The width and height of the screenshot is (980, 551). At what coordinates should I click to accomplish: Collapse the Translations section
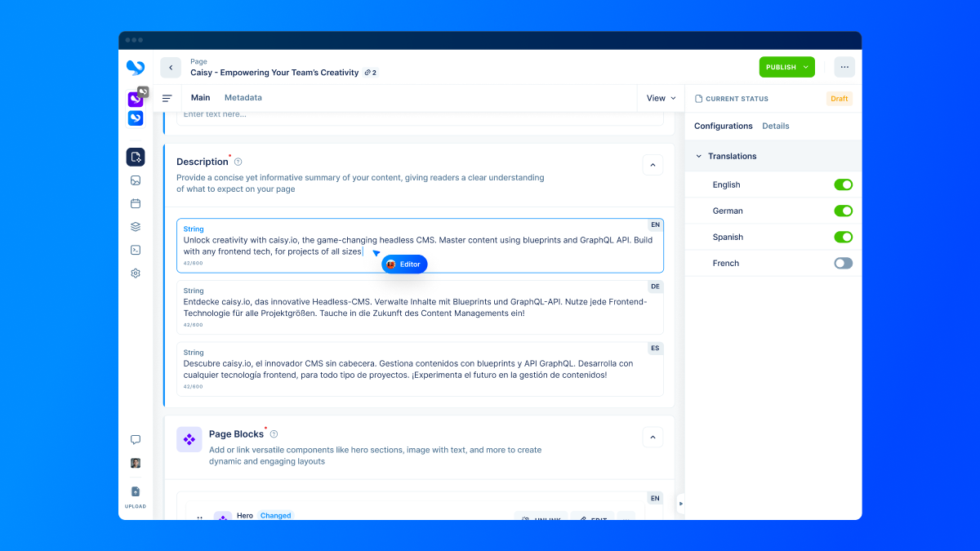tap(700, 156)
